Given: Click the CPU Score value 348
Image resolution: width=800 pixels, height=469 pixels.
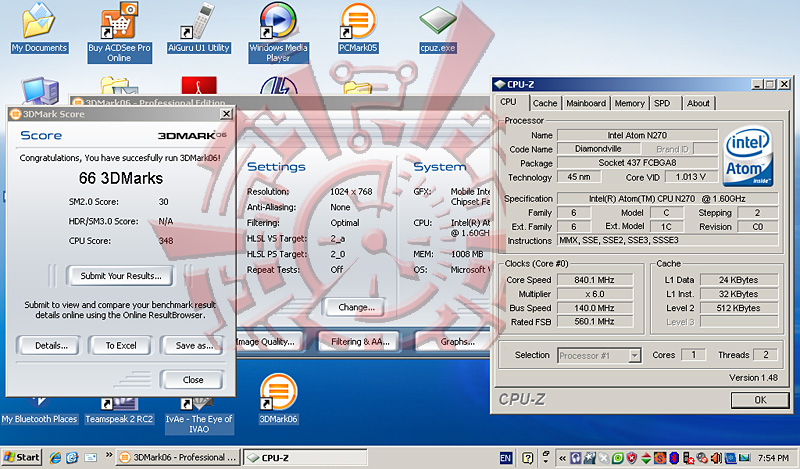Looking at the screenshot, I should coord(166,241).
